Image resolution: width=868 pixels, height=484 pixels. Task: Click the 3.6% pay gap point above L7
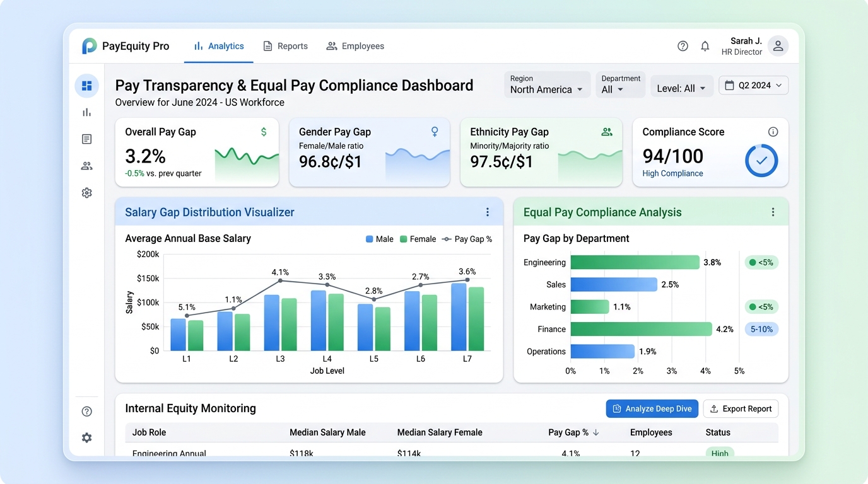467,280
